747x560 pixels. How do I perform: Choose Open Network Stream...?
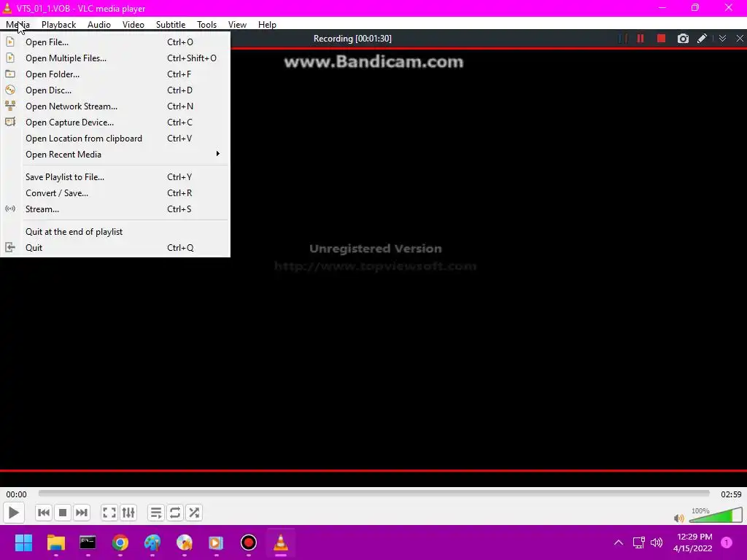(115, 106)
